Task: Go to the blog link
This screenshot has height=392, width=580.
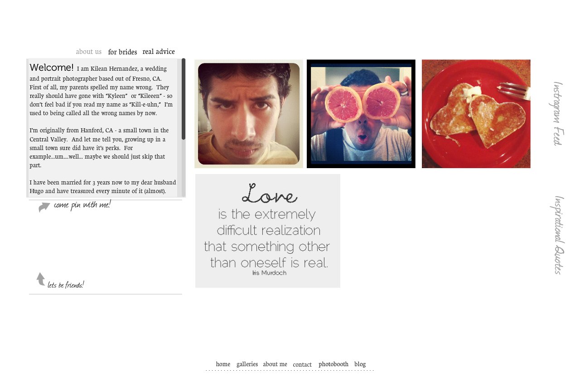Action: (360, 364)
